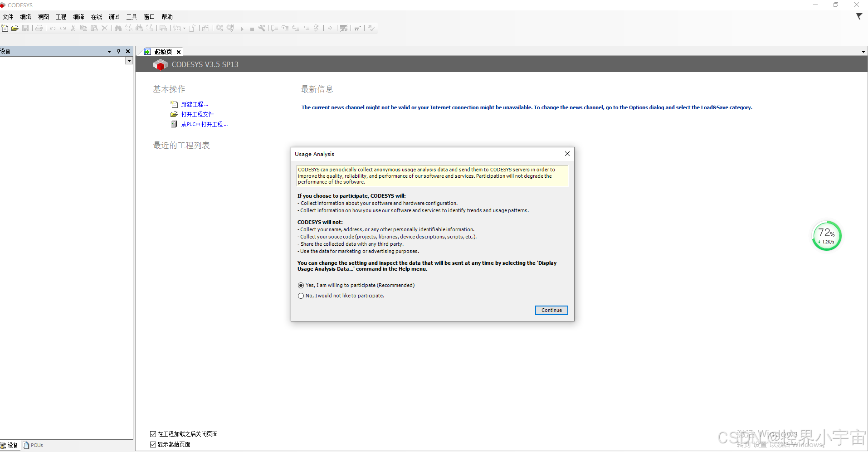Close the 起始页 tab

coord(179,52)
